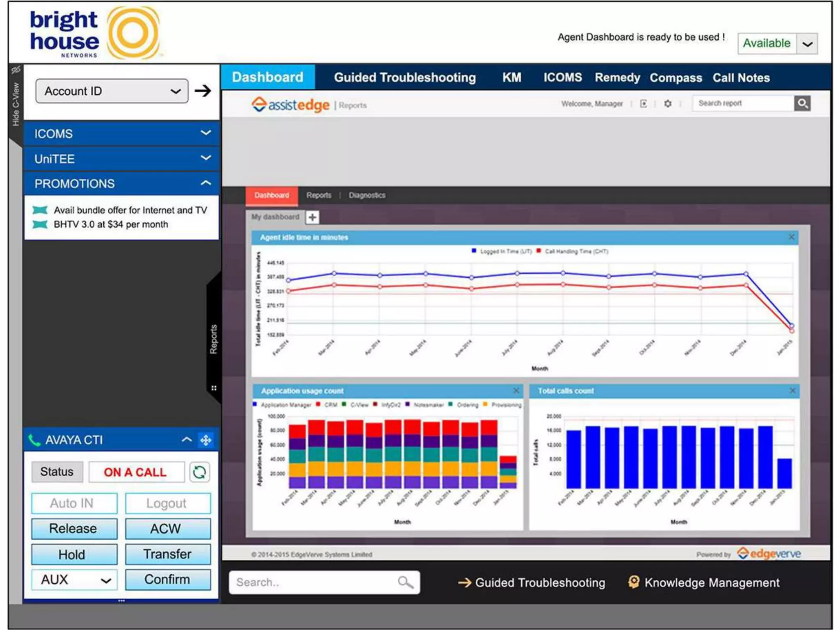The height and width of the screenshot is (630, 840).
Task: Toggle Logged In Time (LIT) legend swatch
Action: 474,251
